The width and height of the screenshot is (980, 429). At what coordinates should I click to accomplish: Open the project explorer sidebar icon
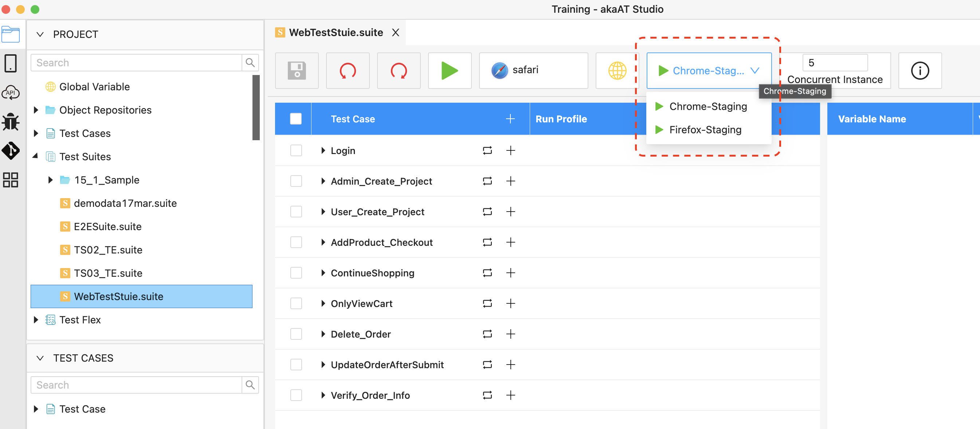(x=11, y=34)
